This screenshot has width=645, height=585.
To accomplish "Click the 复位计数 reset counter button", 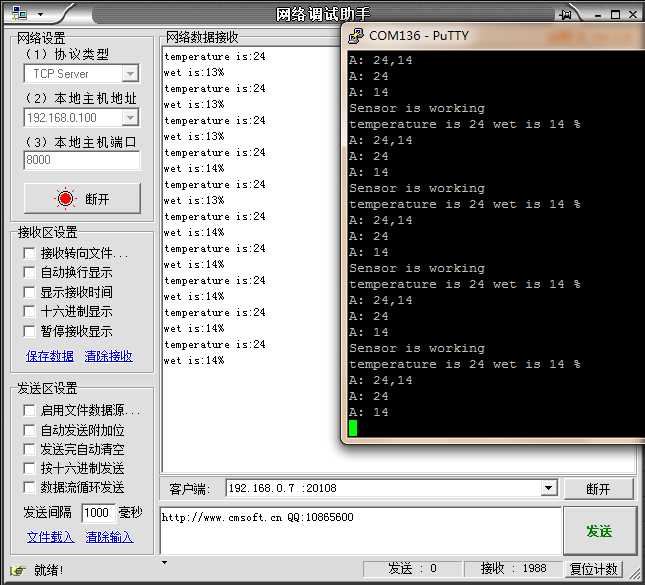I will (594, 569).
